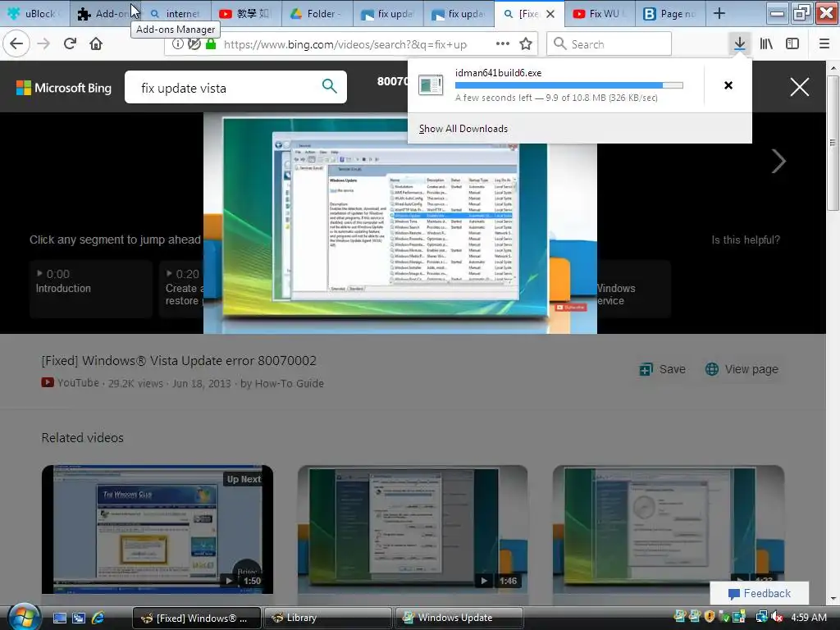Switch to the uBlock tab
The image size is (840, 630).
coord(35,13)
